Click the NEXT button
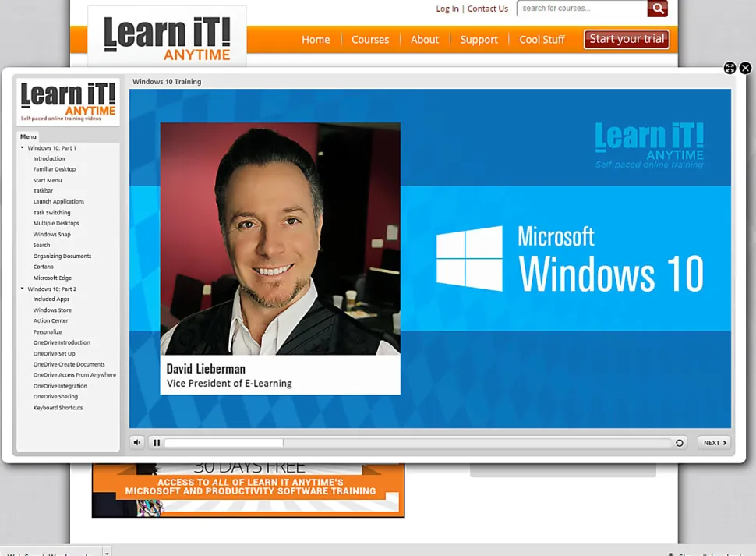The image size is (756, 556). click(715, 443)
